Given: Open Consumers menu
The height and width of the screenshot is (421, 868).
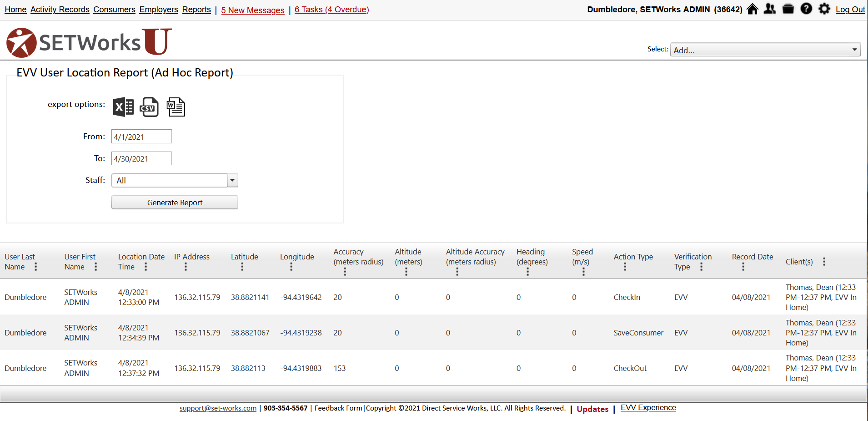Looking at the screenshot, I should pyautogui.click(x=115, y=10).
